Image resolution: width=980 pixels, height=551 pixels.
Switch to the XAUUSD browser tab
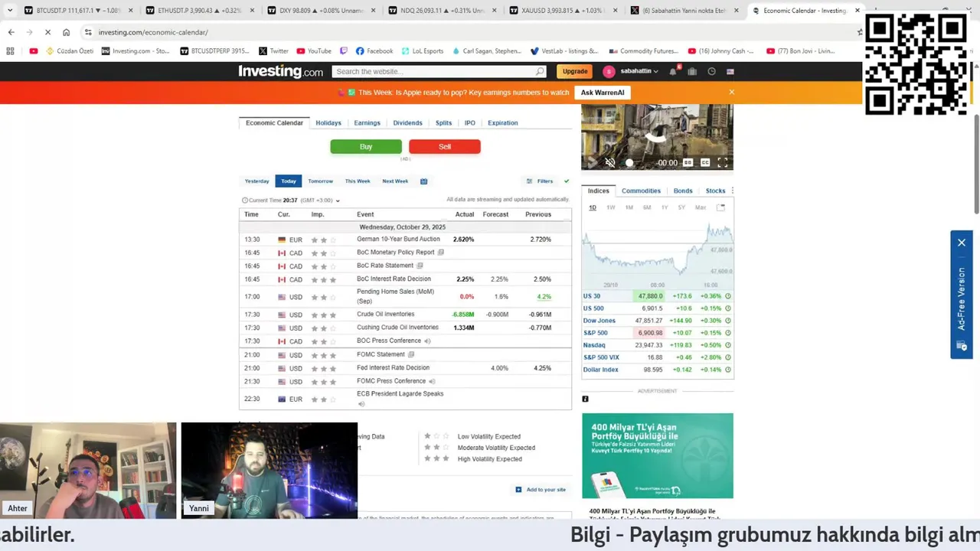click(563, 11)
